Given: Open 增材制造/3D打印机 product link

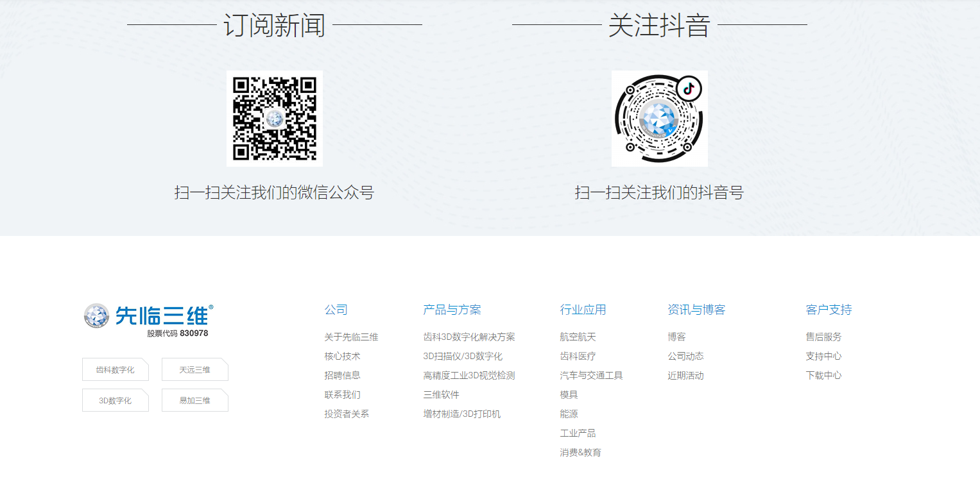Looking at the screenshot, I should coord(461,414).
